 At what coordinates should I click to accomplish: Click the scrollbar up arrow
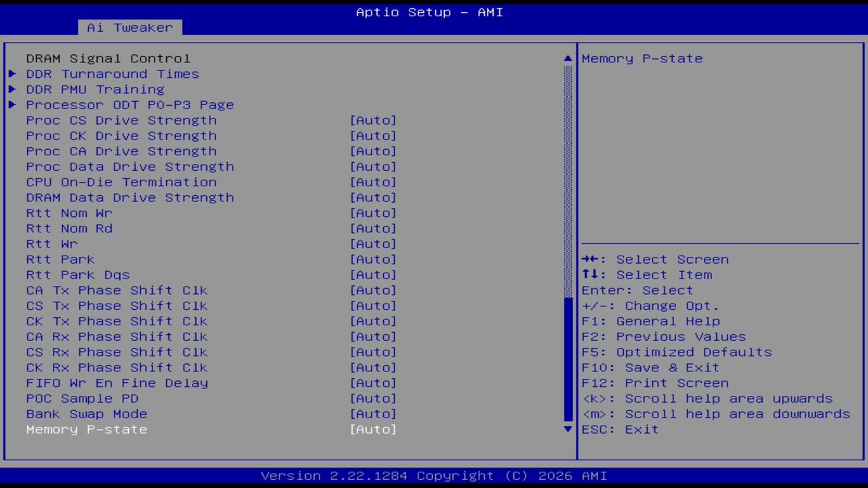click(568, 59)
